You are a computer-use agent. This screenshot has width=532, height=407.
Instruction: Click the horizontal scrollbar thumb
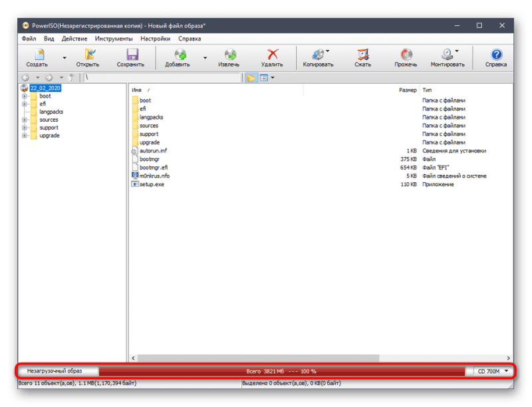pyautogui.click(x=258, y=358)
